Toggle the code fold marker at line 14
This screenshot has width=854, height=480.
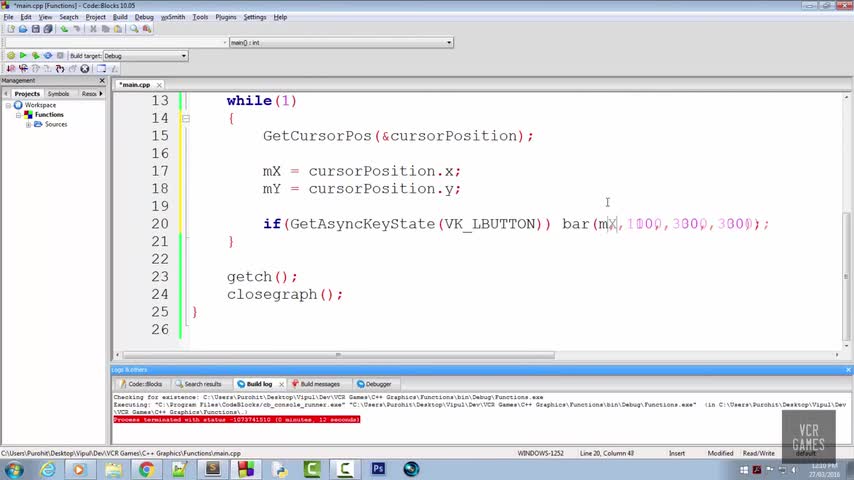coord(186,118)
